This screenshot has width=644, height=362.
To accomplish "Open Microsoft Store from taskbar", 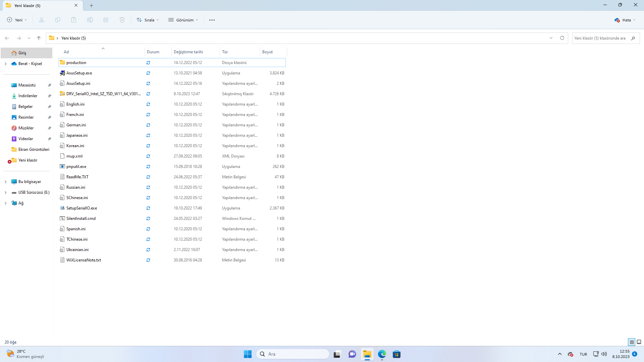I will [397, 354].
